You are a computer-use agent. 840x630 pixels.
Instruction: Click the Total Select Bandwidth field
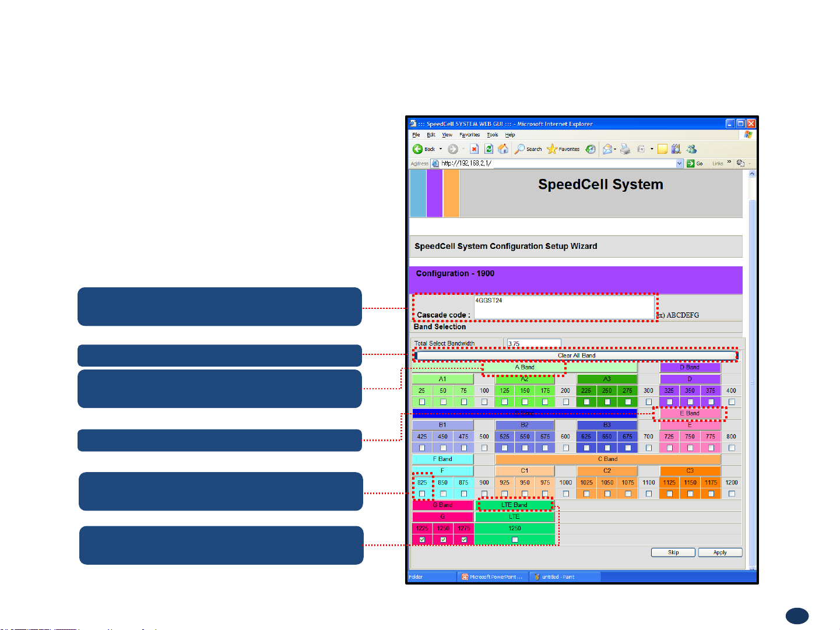(534, 344)
